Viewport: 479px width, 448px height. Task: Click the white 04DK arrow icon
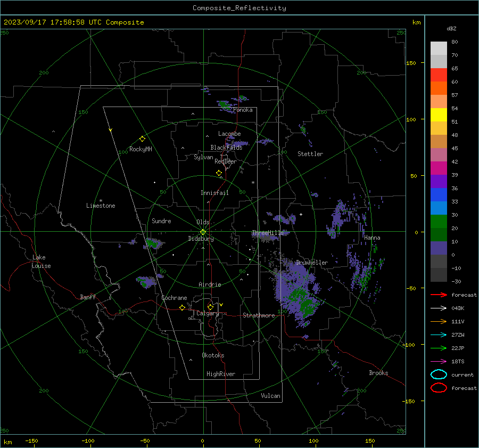(x=439, y=308)
